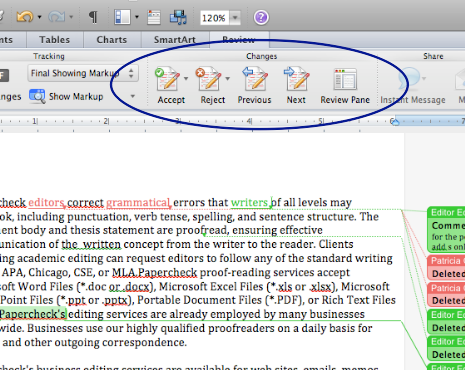465x370 pixels.
Task: Open Show Markup dropdown arrow
Action: tap(133, 96)
